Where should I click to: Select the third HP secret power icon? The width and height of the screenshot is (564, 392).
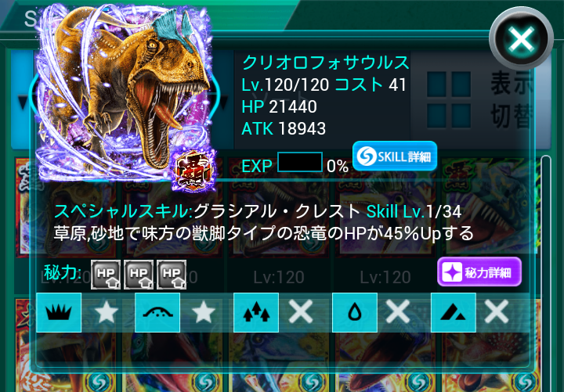(x=172, y=275)
